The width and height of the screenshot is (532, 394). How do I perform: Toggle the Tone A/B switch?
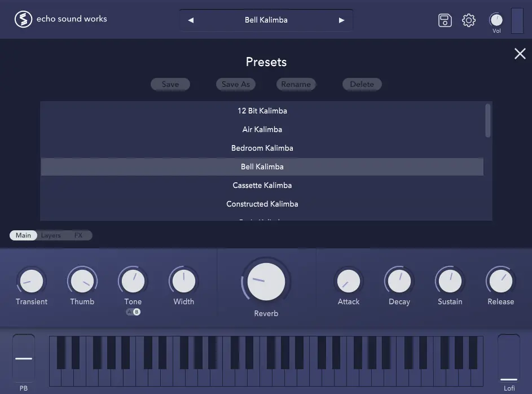pyautogui.click(x=133, y=312)
